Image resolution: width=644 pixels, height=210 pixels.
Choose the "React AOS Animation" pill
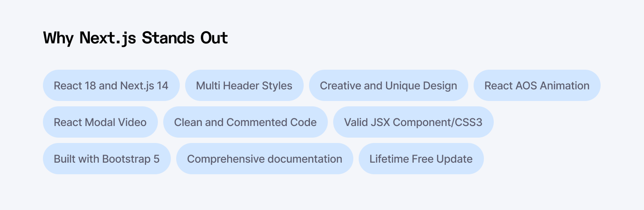pos(537,85)
